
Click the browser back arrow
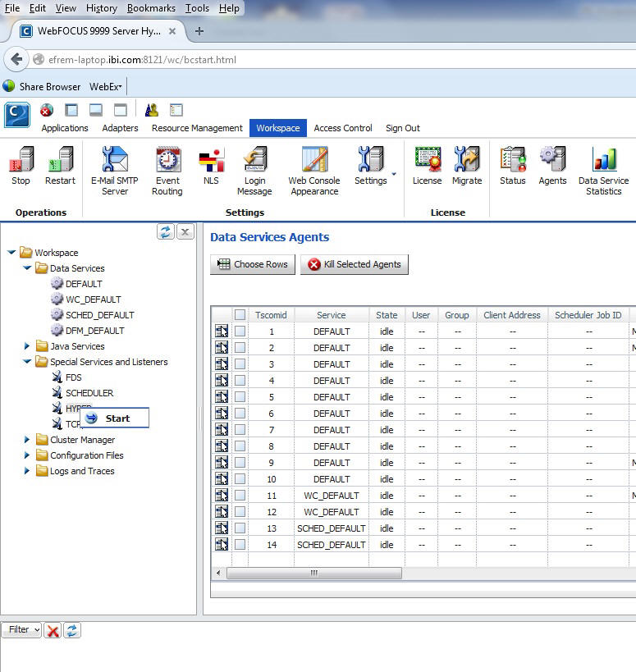[16, 59]
